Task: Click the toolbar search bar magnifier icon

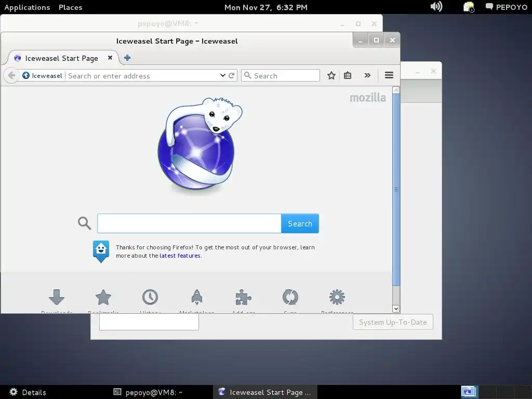Action: click(248, 75)
